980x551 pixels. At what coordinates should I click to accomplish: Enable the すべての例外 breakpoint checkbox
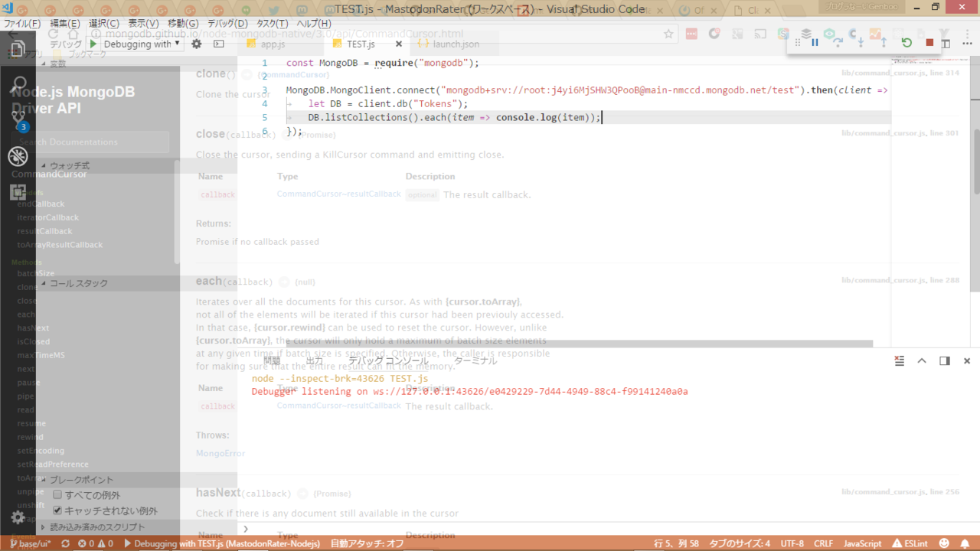point(57,495)
